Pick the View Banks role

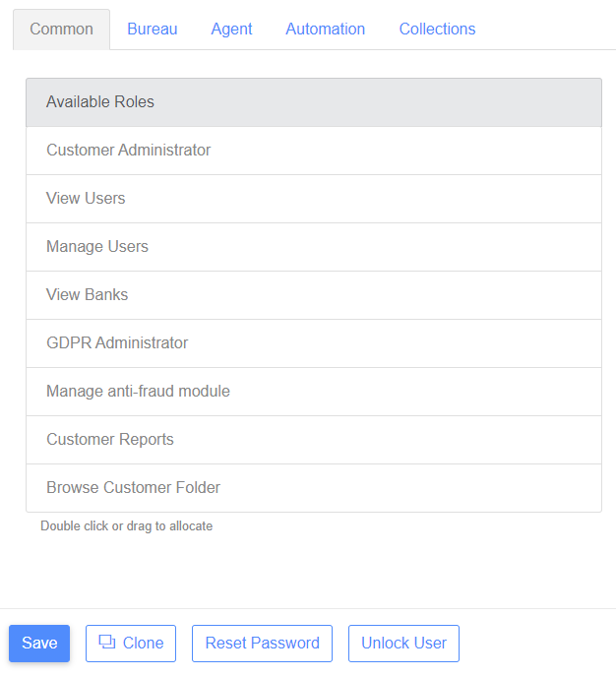[x=314, y=295]
